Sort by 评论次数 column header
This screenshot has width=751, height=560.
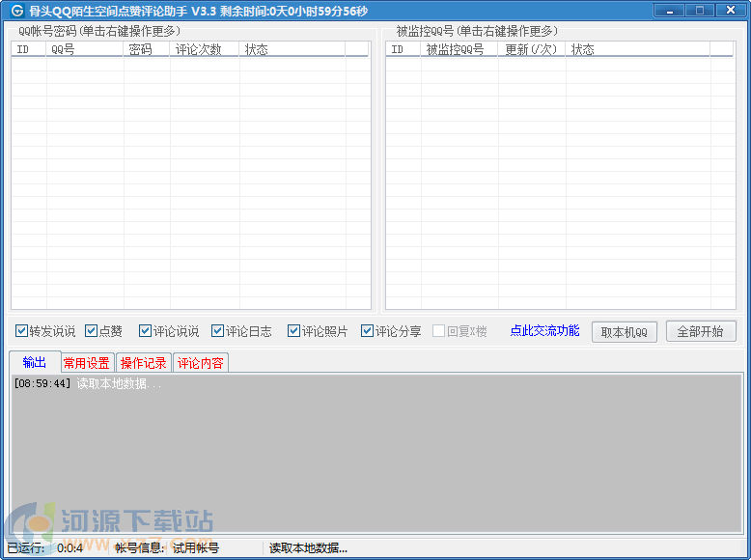[204, 49]
